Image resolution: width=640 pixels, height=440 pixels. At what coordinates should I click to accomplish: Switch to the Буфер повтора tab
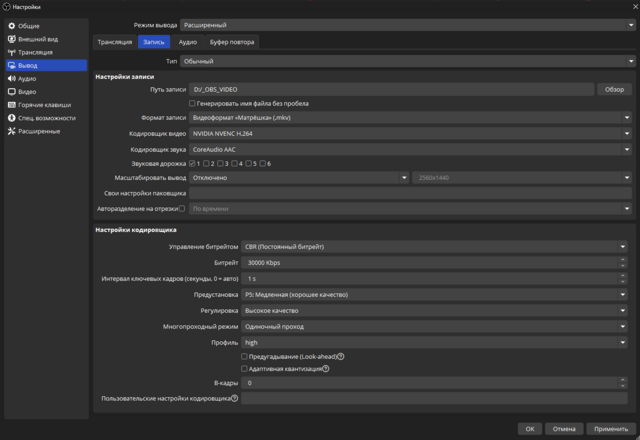point(231,42)
